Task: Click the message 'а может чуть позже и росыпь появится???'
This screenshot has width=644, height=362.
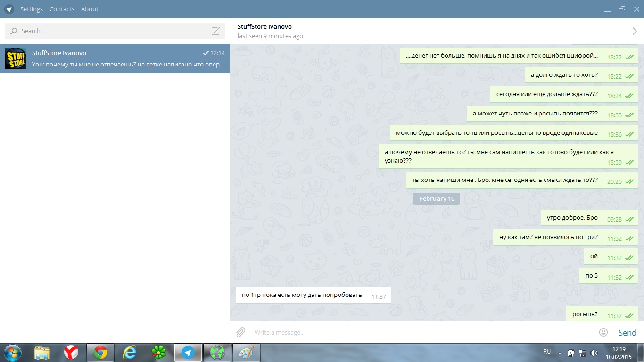Action: click(x=552, y=114)
